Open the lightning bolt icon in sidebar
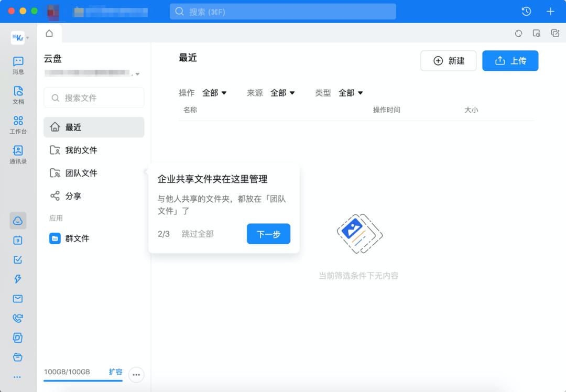Screen dimensions: 566x392 (18, 279)
